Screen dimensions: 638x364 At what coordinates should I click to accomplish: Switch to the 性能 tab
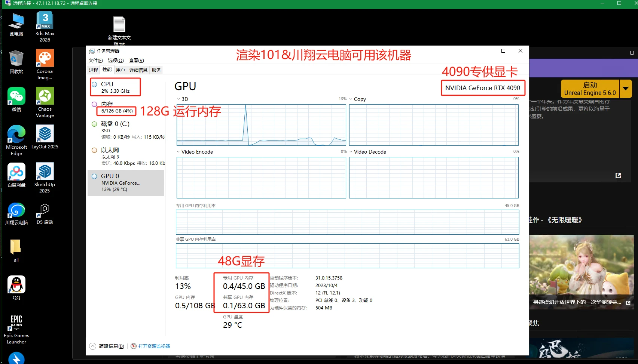pos(107,70)
